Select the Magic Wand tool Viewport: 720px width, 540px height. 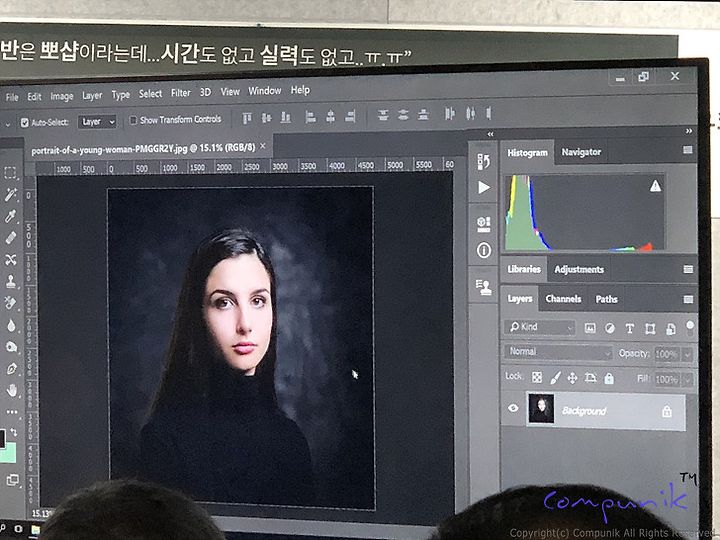click(11, 195)
